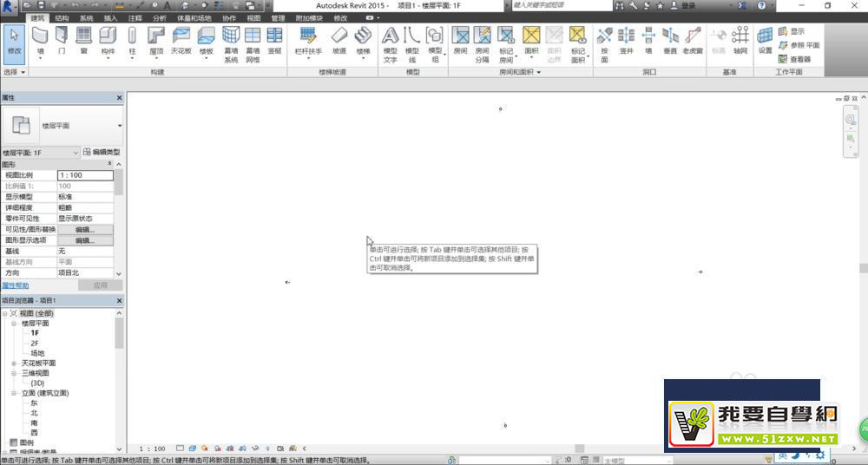Open the 楼层平面 type selector dropdown
This screenshot has height=465, width=868.
(x=120, y=126)
